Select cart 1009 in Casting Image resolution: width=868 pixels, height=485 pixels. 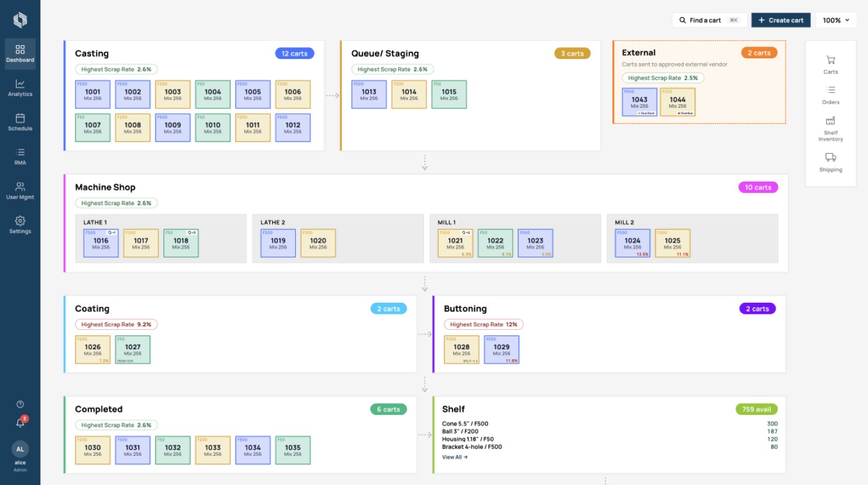coord(173,128)
